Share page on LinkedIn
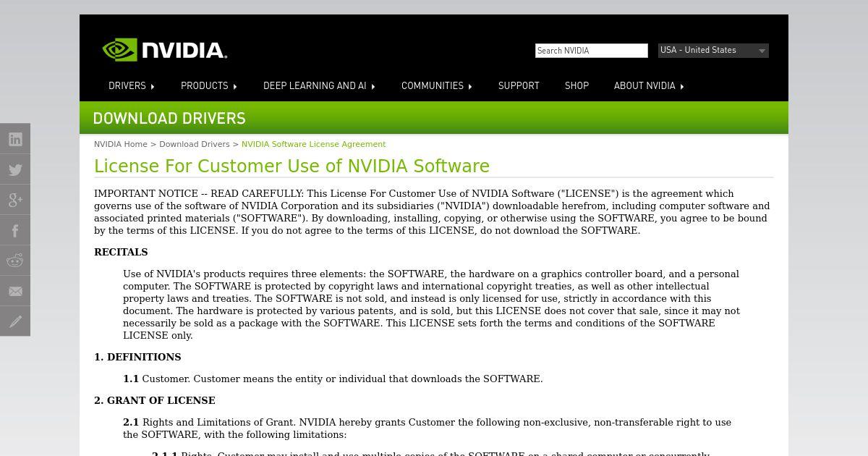This screenshot has width=868, height=456. [x=15, y=139]
